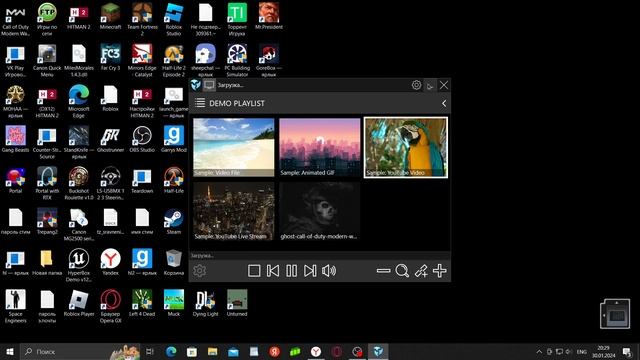
Task: Select the Ghostrunner desktop shortcut
Action: click(x=110, y=139)
